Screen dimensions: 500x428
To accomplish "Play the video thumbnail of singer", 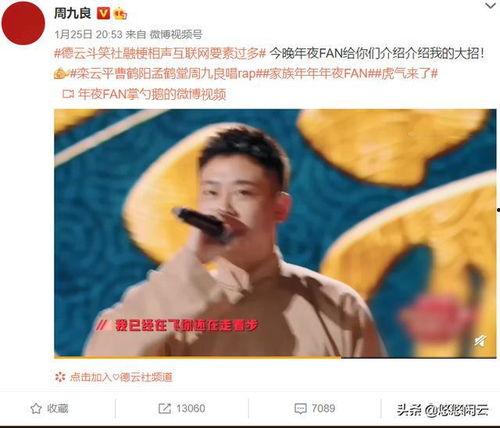I will pos(275,233).
